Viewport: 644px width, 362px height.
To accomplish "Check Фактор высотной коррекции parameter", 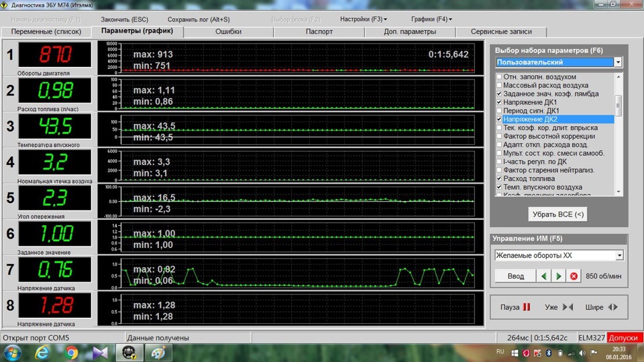I will click(499, 136).
